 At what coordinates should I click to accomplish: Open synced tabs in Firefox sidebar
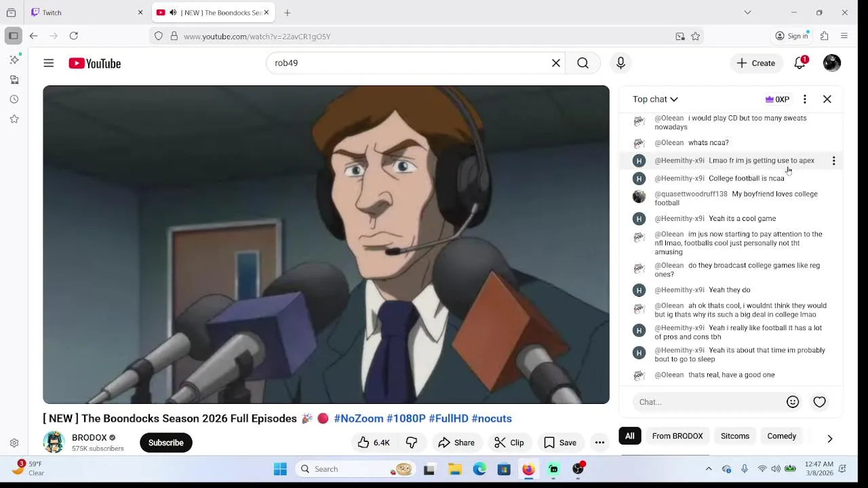click(x=14, y=79)
